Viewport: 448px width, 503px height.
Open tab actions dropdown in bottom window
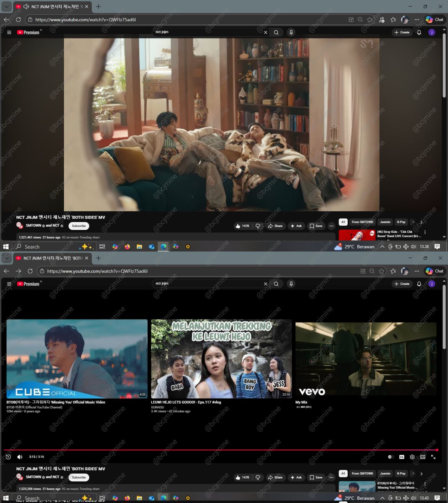[x=6, y=258]
